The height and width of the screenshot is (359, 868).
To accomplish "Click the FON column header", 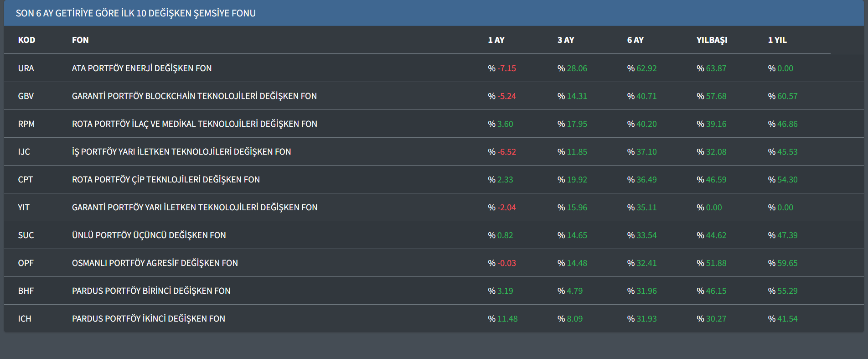I will tap(80, 40).
